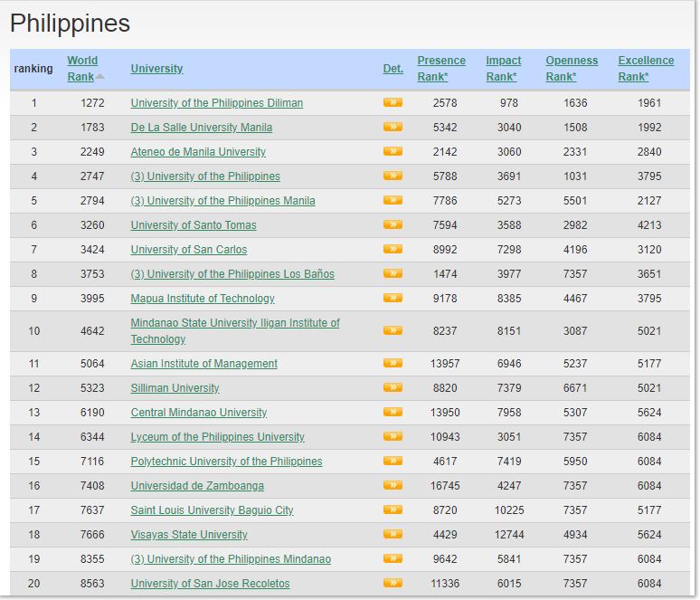Click details arrow for UP Mindanao row
700x600 pixels.
coord(393,558)
